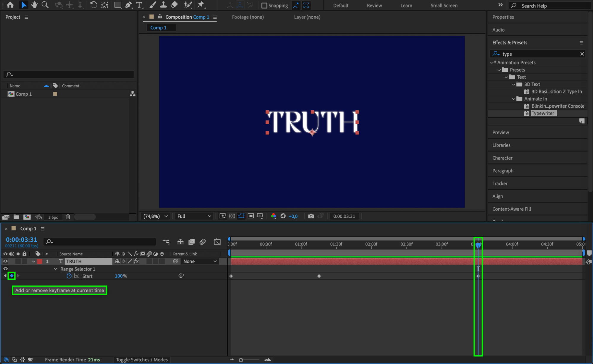The image size is (593, 364).
Task: Select the Horizontal Type tool
Action: pyautogui.click(x=139, y=5)
